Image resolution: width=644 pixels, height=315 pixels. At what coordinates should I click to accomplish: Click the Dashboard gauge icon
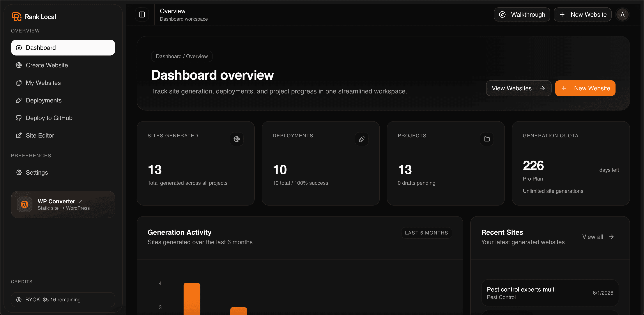click(x=19, y=48)
